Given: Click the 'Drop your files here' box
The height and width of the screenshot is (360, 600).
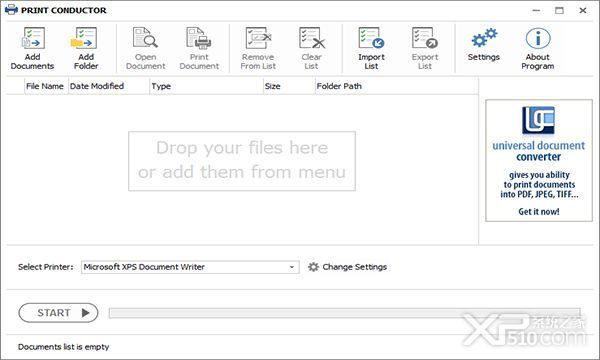Looking at the screenshot, I should click(242, 161).
